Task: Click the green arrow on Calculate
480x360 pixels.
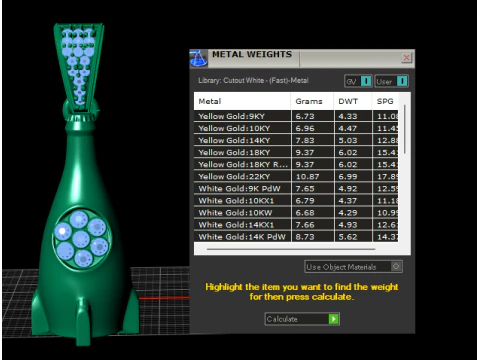Action: (x=333, y=319)
